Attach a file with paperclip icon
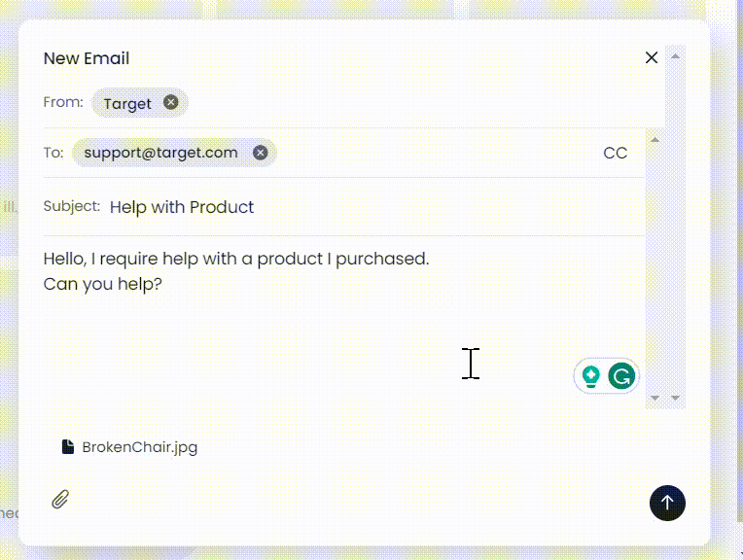The width and height of the screenshot is (743, 560). 60,500
